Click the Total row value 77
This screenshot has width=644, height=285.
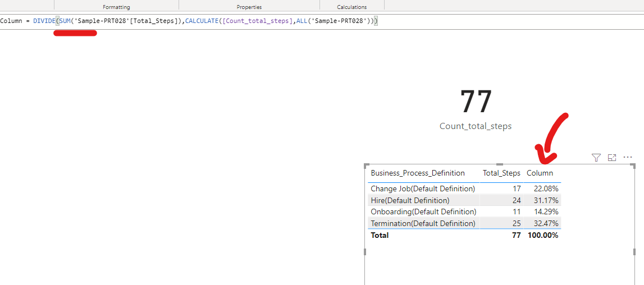517,235
